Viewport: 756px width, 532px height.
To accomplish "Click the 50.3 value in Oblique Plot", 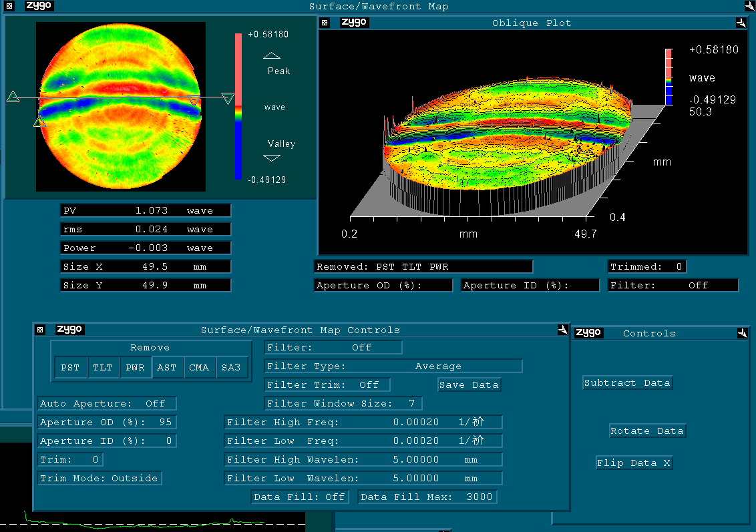I will (x=701, y=111).
